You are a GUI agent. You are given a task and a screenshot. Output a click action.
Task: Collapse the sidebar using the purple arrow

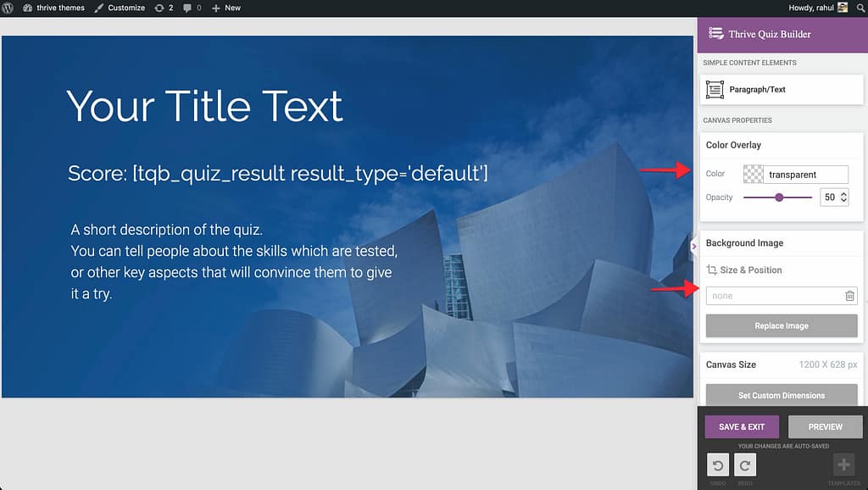click(693, 247)
